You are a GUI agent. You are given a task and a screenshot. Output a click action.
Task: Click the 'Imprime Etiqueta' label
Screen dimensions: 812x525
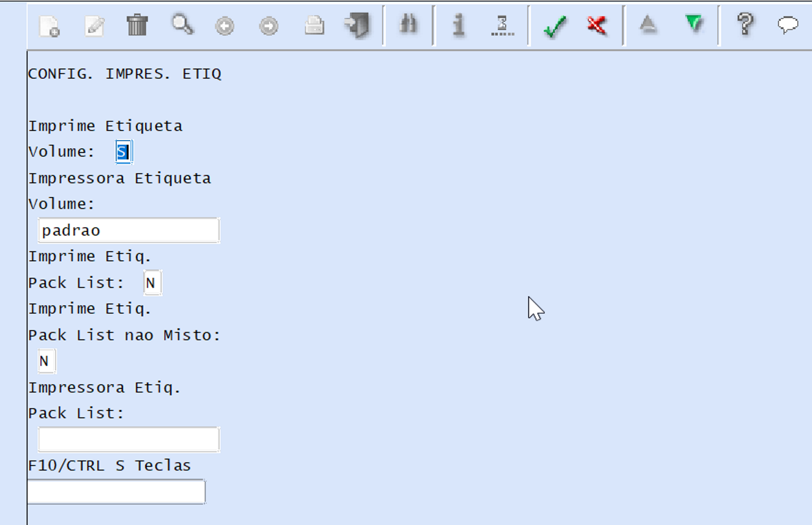(105, 126)
